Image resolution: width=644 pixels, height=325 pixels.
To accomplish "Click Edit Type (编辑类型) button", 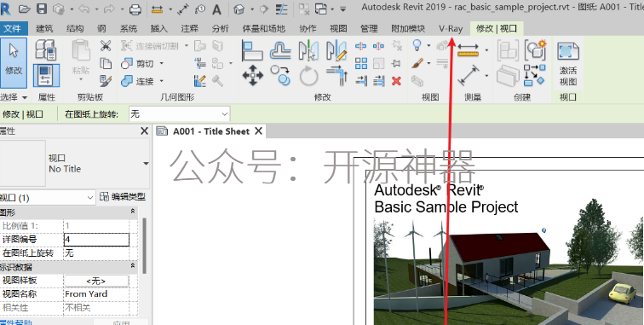I will pyautogui.click(x=123, y=197).
